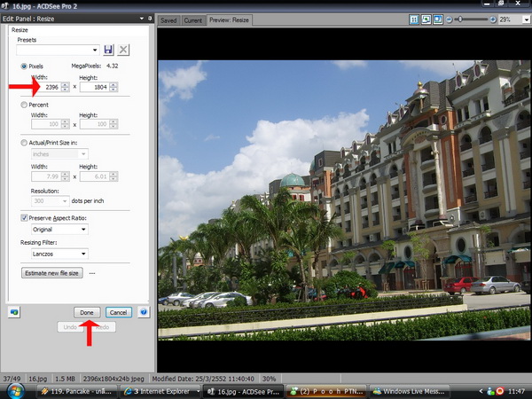Click the zoom in plus icon
The height and width of the screenshot is (399, 532).
click(x=491, y=19)
